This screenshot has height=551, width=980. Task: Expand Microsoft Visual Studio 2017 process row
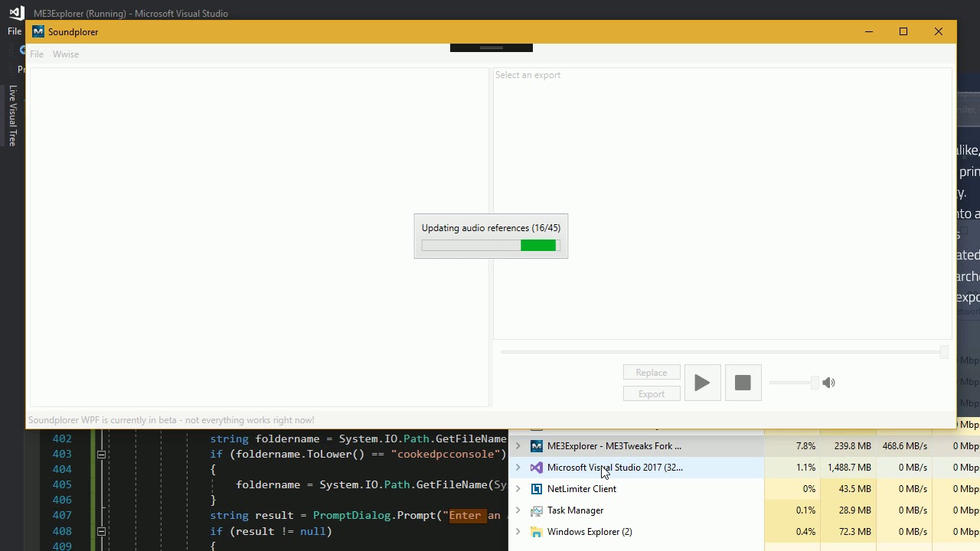pyautogui.click(x=518, y=468)
